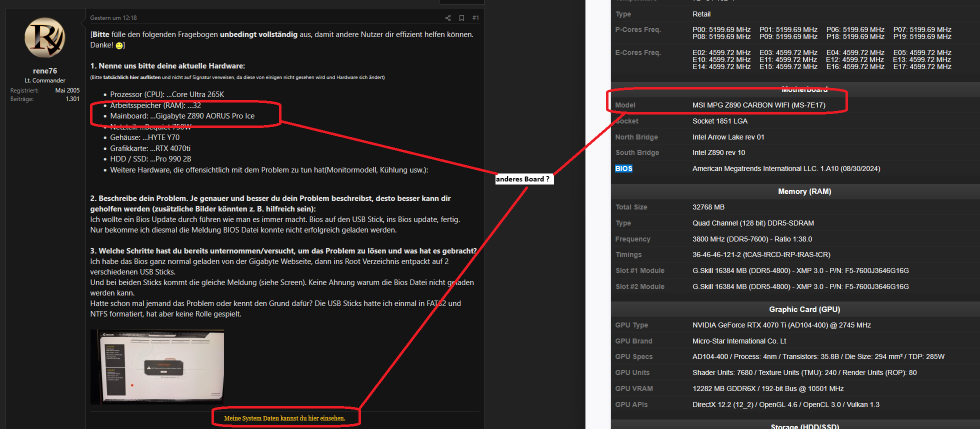Click the motherboard model 'MSI MPG Z890 CARBON WIFI (MS-7E17)'
The image size is (980, 429).
[x=759, y=105]
